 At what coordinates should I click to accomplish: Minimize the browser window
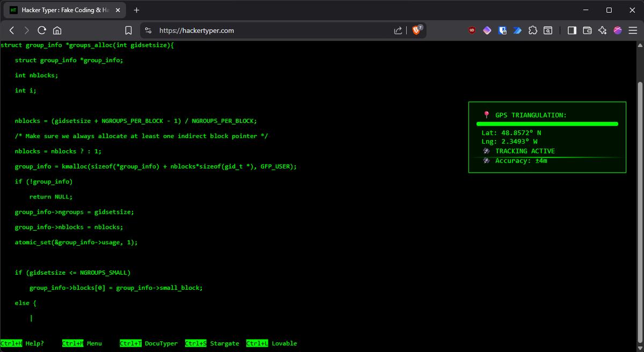coord(584,10)
